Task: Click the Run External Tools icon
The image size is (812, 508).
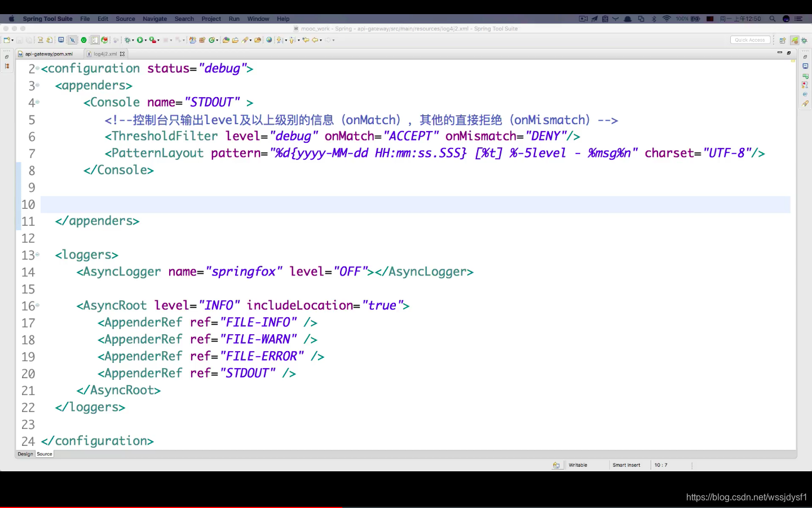Action: (153, 40)
